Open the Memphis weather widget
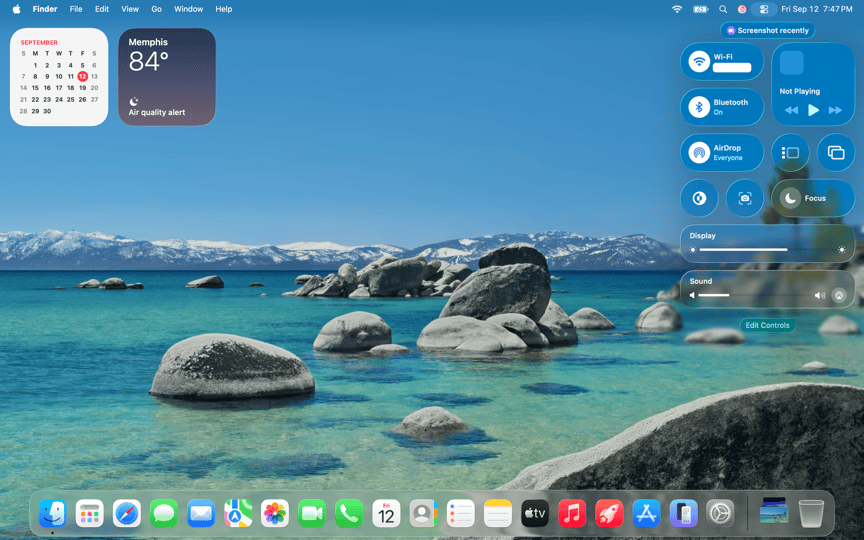Screen dimensions: 864x540 167,77
